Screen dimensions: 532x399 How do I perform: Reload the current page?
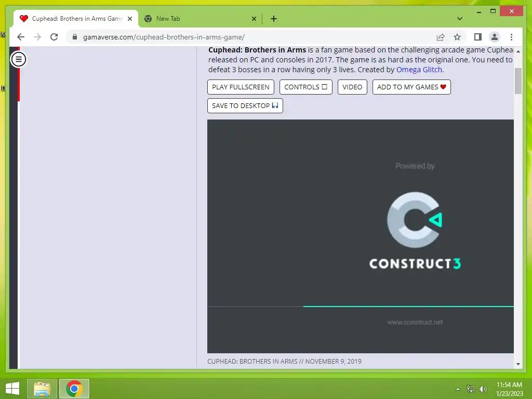[54, 37]
